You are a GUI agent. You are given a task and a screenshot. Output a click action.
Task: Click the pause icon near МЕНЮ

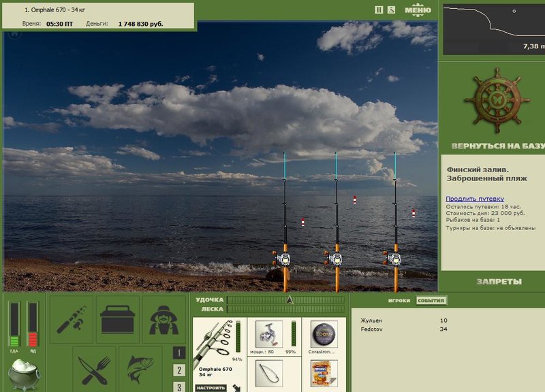(x=379, y=10)
